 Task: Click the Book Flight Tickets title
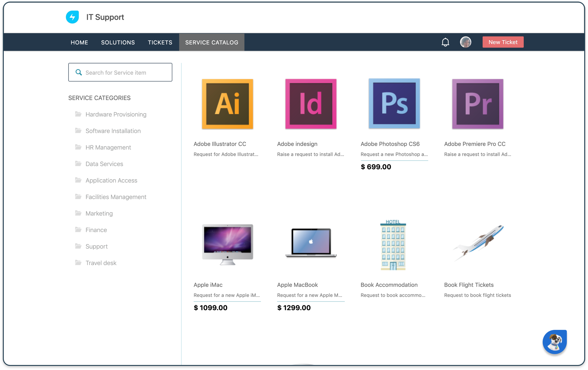click(x=469, y=285)
